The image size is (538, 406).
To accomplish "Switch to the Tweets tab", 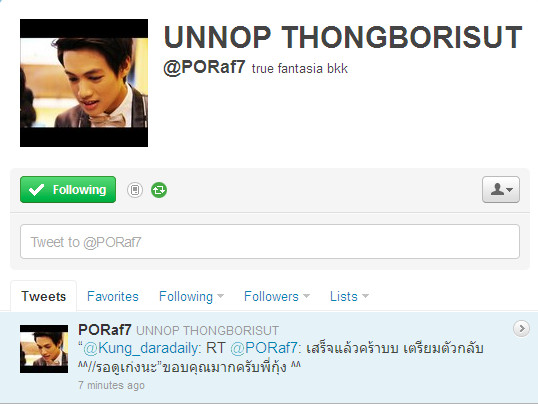I will click(x=44, y=296).
